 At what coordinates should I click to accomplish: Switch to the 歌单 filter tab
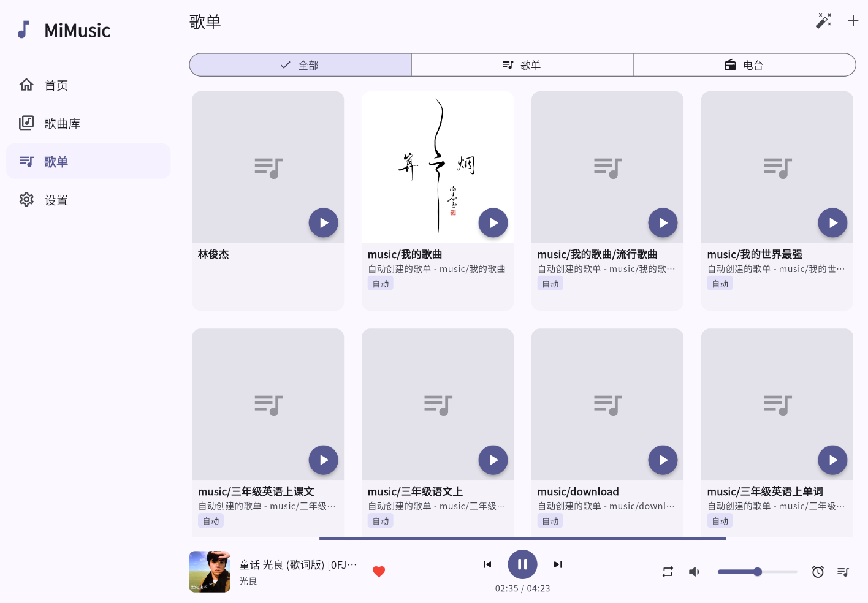point(522,65)
